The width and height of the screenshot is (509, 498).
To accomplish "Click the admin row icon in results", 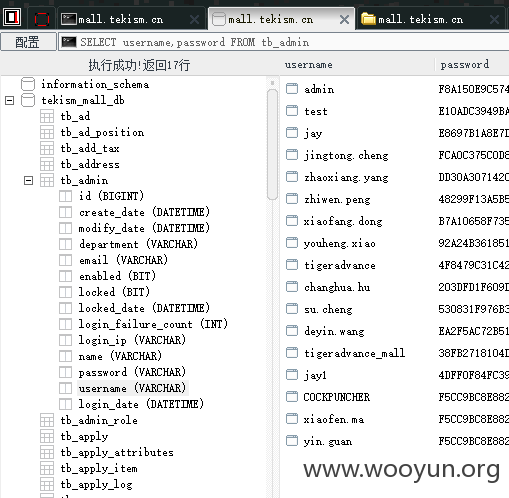I will tap(292, 89).
